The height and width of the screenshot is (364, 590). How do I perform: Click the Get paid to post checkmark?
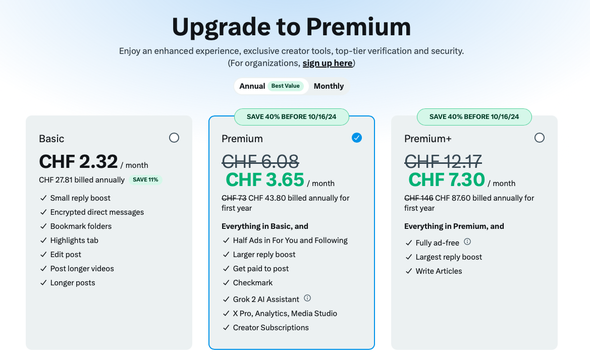[x=227, y=269]
